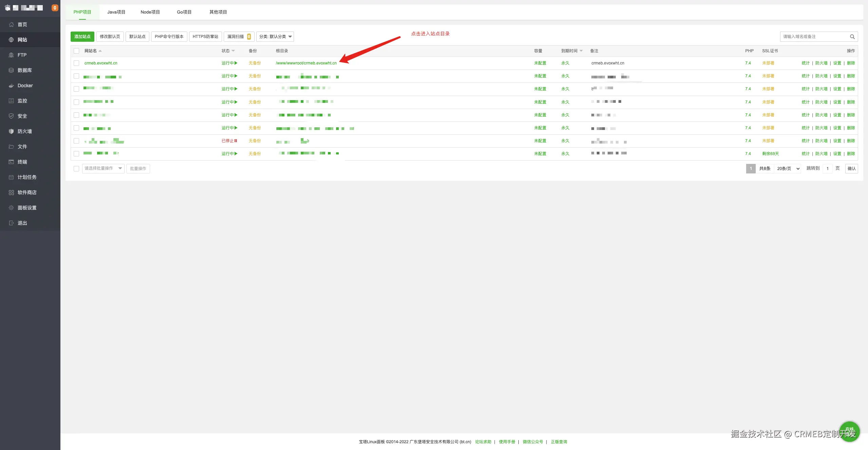Click the search magnifier icon

[x=852, y=37]
